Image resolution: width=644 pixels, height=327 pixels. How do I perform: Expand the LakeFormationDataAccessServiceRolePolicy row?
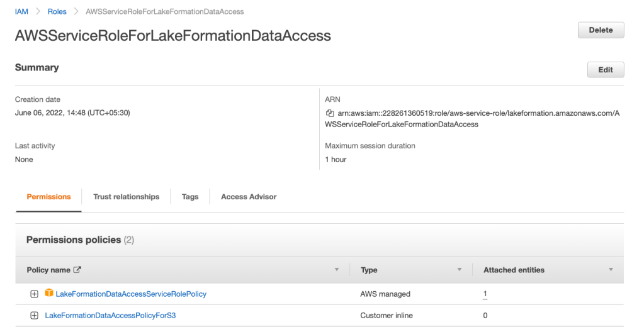pyautogui.click(x=35, y=294)
